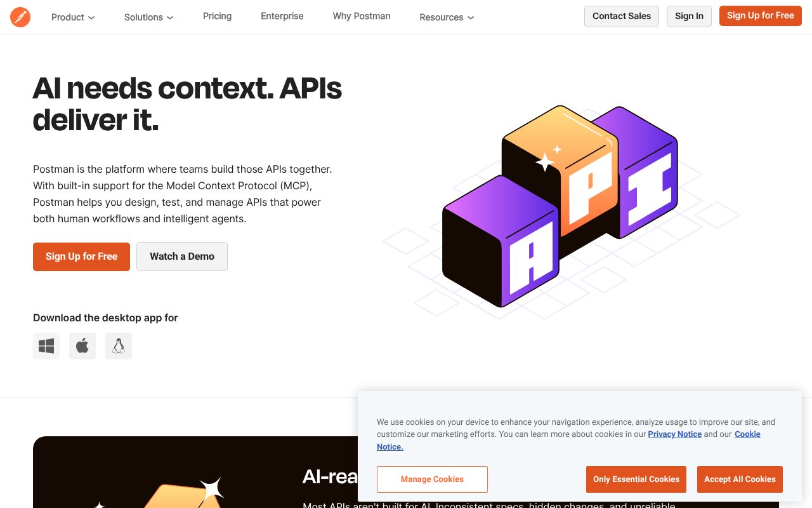Click the hero Sign Up for Free button
Screen dimensions: 812x508
[x=81, y=257]
